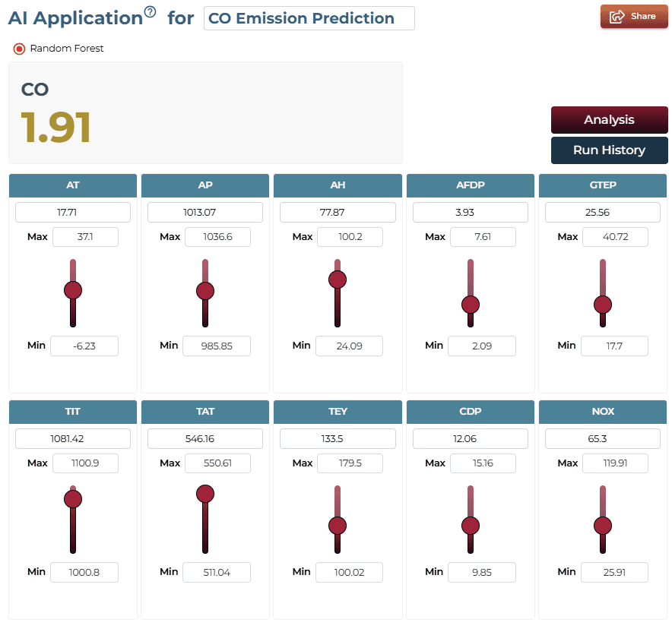Viewport: 672px width, 632px height.
Task: Click the AP value field 1013.07
Action: pos(205,213)
